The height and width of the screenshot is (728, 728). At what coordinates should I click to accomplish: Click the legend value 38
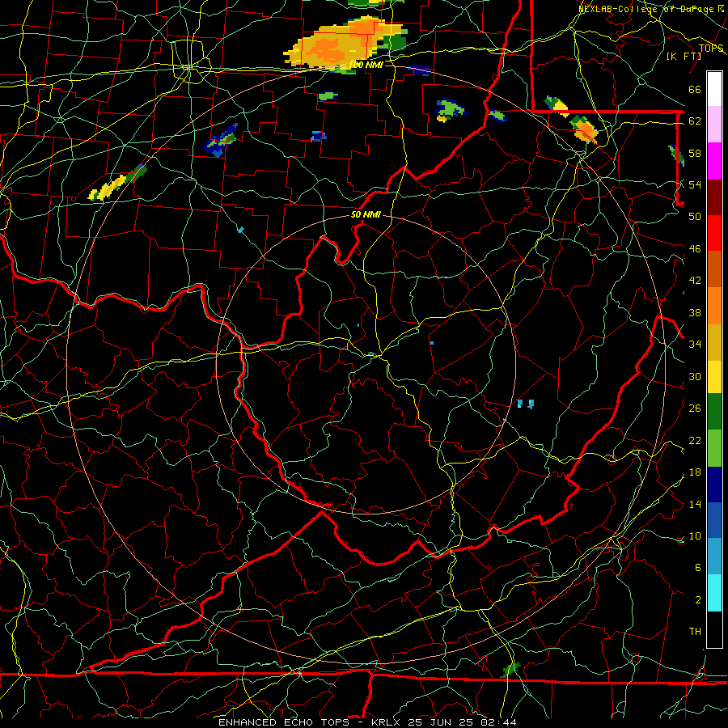pyautogui.click(x=694, y=312)
